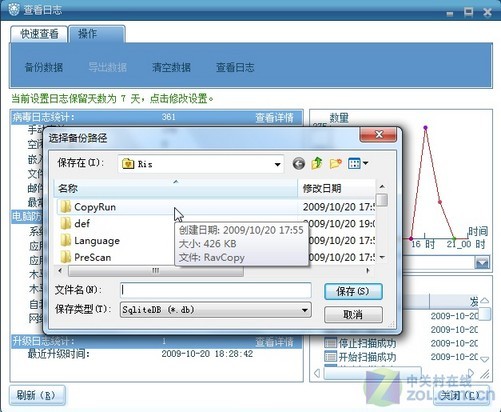Minimize the 查看日志 window
The height and width of the screenshot is (412, 501).
pos(450,13)
